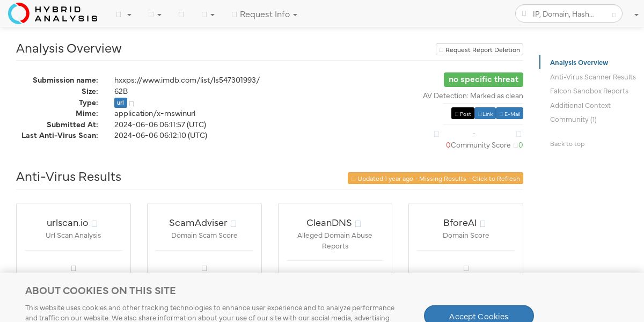The image size is (644, 322).
Task: Click Back to top link
Action: coord(567,144)
